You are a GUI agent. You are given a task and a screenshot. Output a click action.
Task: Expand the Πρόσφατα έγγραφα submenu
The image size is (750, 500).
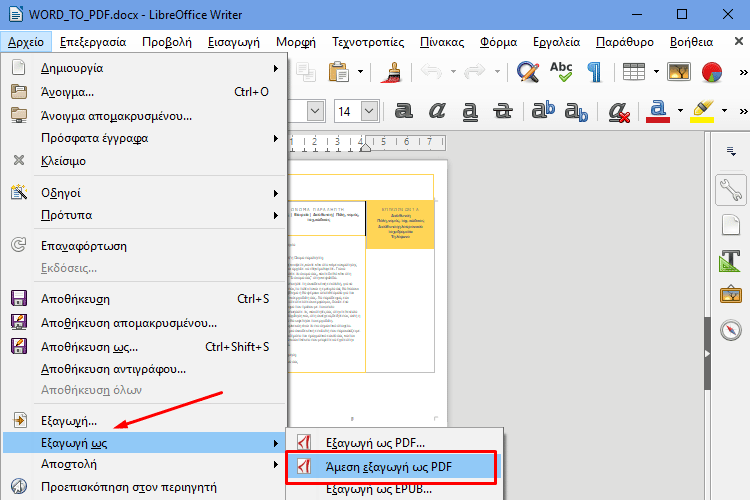tap(144, 138)
